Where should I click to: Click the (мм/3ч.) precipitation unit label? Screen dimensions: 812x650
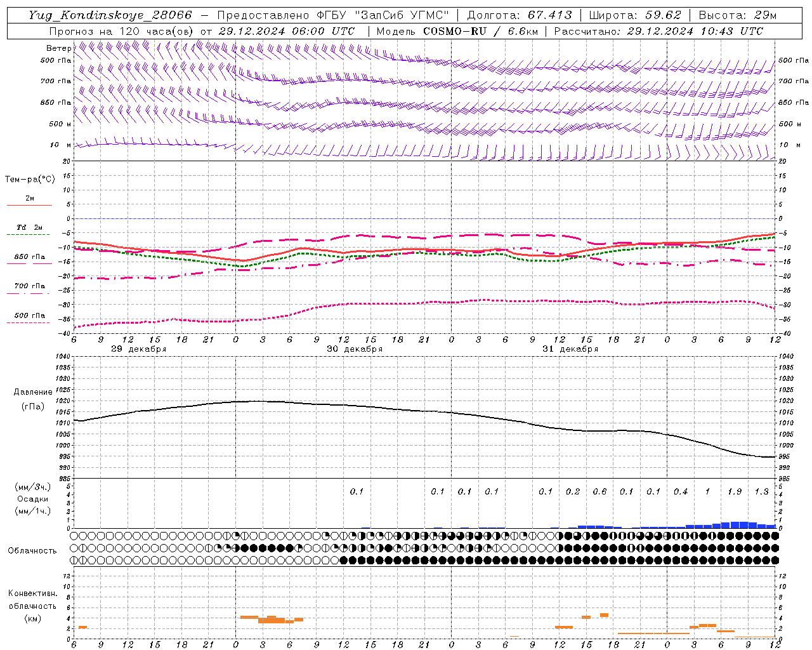click(x=33, y=487)
